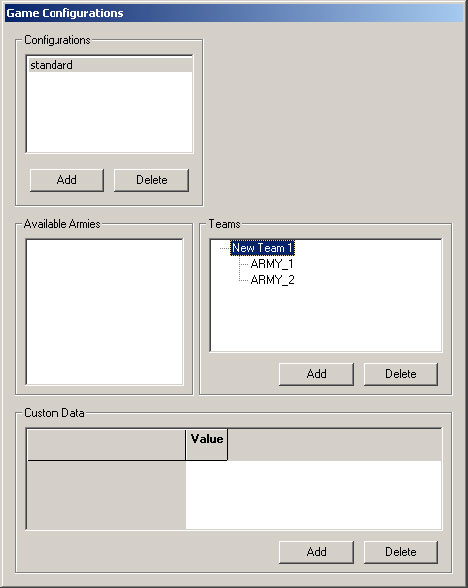Viewport: 468px width, 588px height.
Task: Click the Value column header
Action: (x=207, y=445)
